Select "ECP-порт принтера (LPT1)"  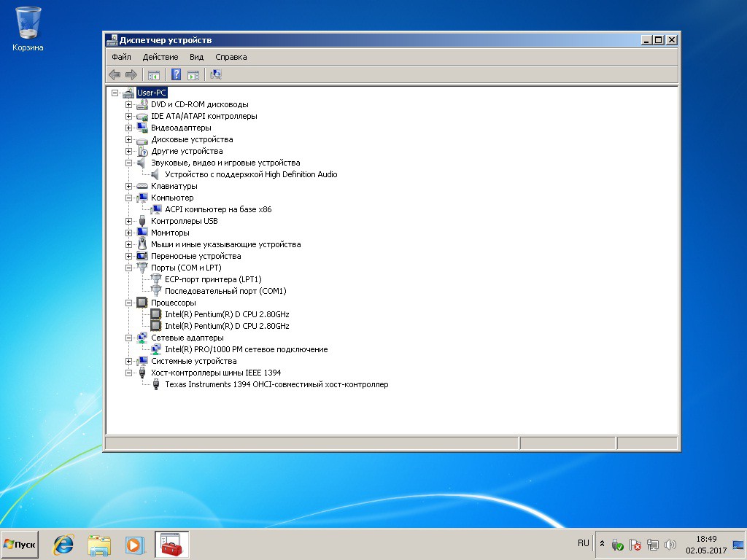pyautogui.click(x=213, y=279)
